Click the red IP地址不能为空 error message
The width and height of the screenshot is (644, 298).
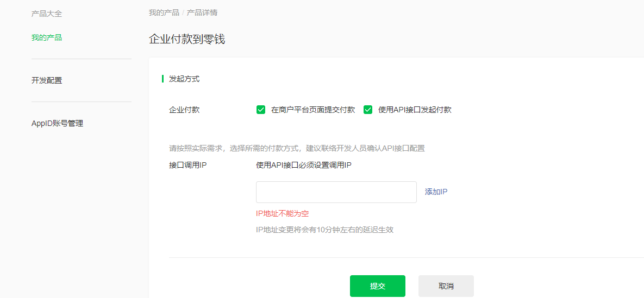[282, 213]
